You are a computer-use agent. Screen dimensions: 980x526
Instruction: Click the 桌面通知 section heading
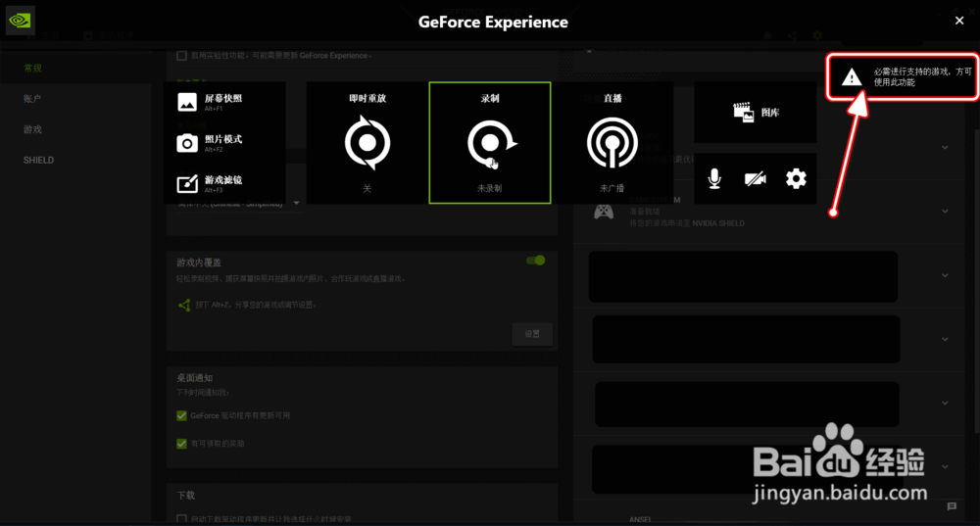click(x=194, y=378)
